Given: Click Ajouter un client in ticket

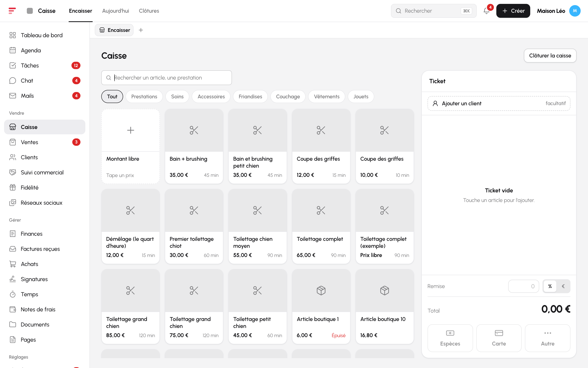Looking at the screenshot, I should 499,103.
